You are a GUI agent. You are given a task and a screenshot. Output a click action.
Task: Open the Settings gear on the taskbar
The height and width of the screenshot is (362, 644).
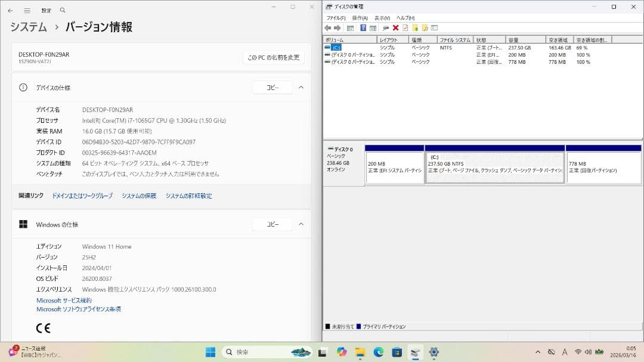pos(434,352)
